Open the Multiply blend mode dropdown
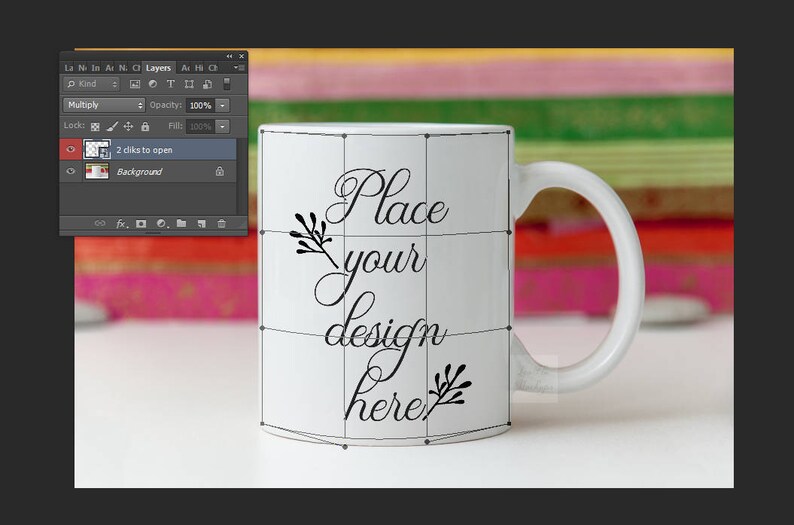 coord(104,105)
